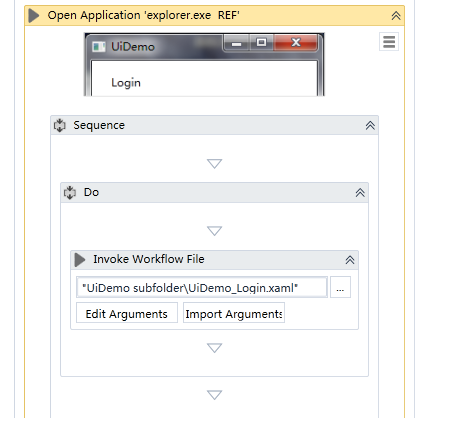Click the UiDemo app window icon

pyautogui.click(x=99, y=47)
